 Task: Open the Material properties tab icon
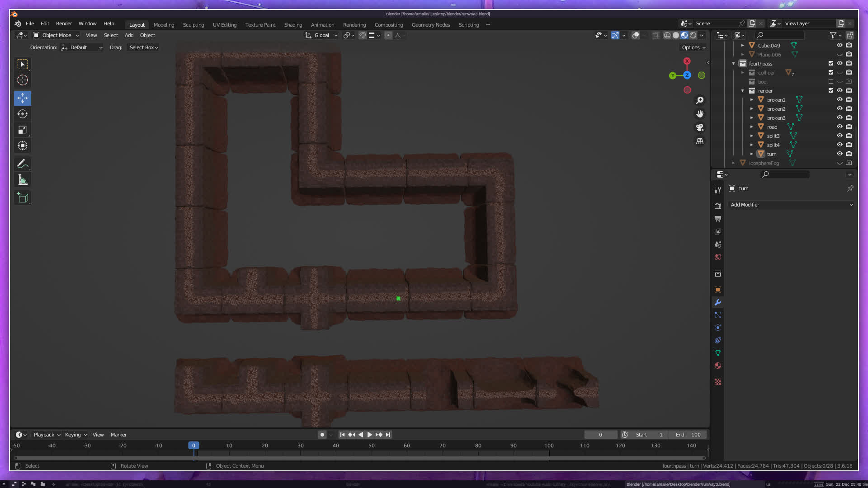click(x=717, y=366)
